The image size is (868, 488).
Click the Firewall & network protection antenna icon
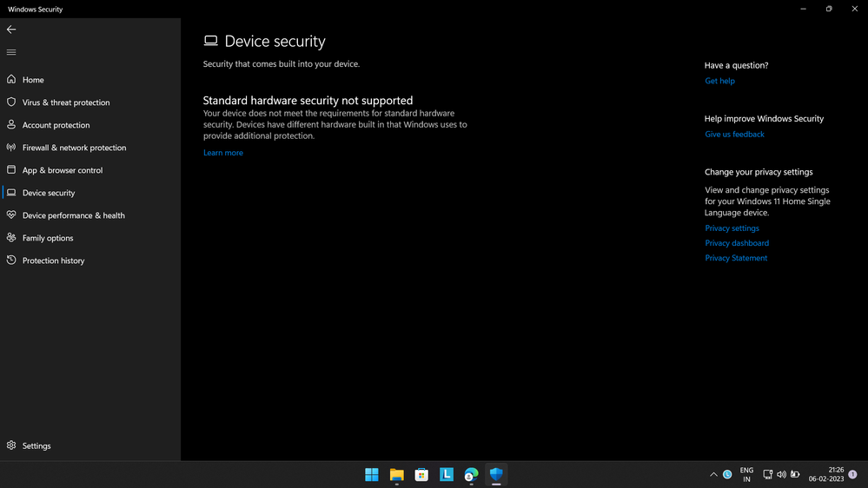pyautogui.click(x=11, y=147)
